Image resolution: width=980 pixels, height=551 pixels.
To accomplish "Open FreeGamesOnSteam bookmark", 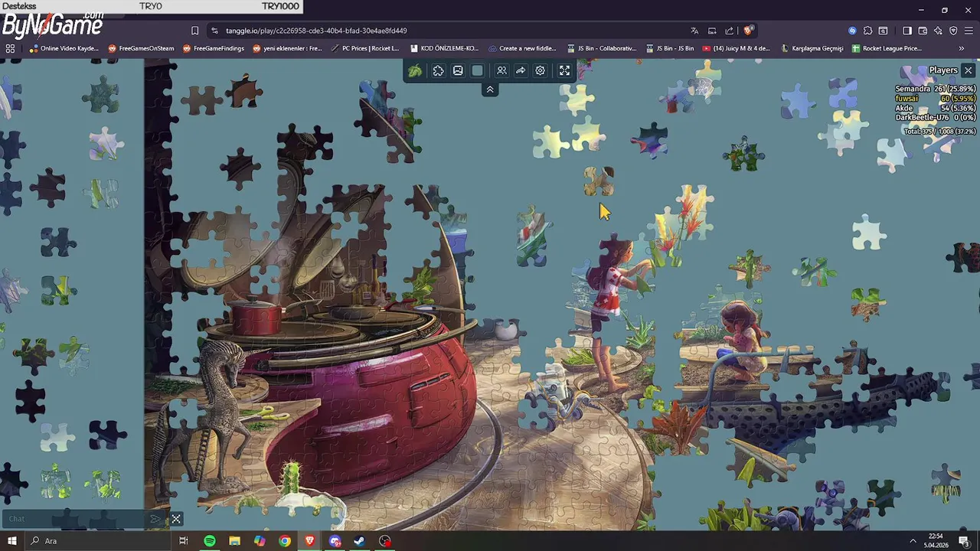I will coord(141,48).
